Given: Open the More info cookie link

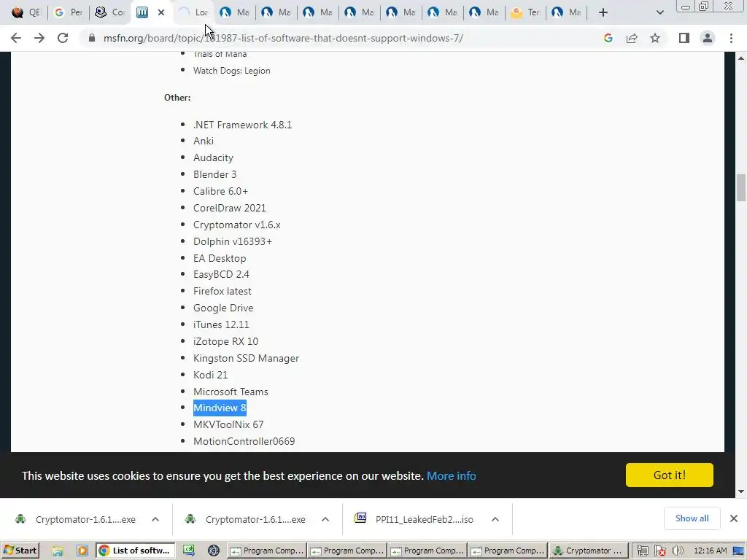Looking at the screenshot, I should click(451, 475).
